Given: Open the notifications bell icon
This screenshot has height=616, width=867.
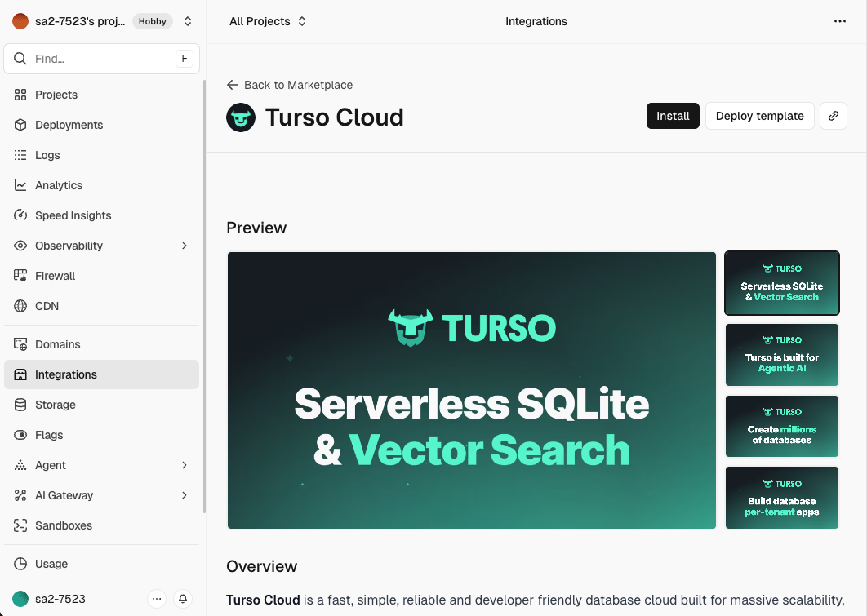Looking at the screenshot, I should point(183,599).
